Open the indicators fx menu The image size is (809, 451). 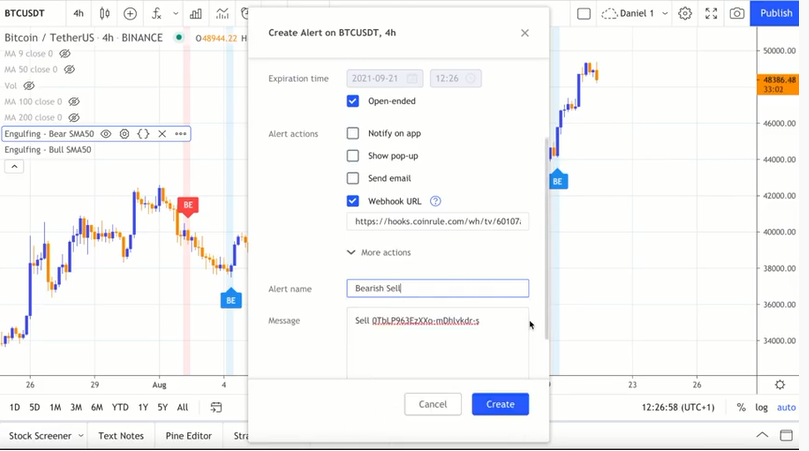click(157, 13)
